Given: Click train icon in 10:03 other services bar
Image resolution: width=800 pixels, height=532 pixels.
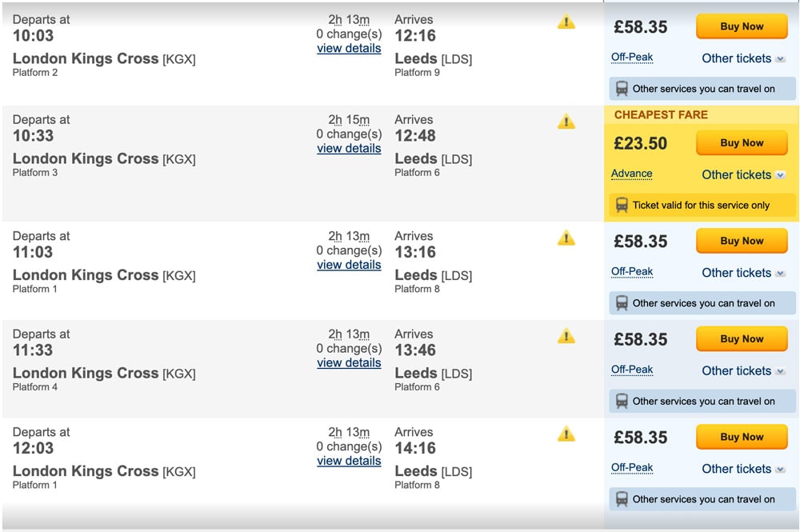Looking at the screenshot, I should (622, 89).
